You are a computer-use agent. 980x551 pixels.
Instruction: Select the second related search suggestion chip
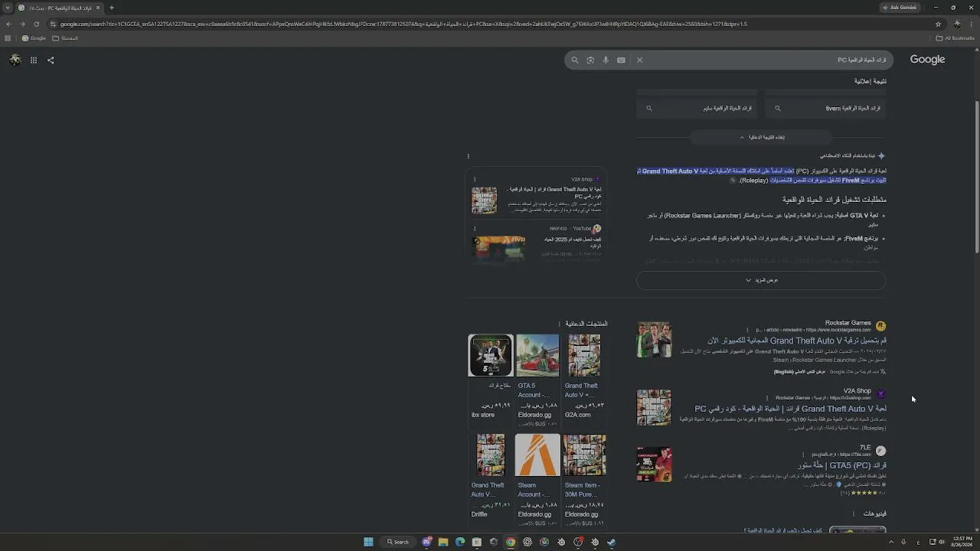tap(698, 108)
